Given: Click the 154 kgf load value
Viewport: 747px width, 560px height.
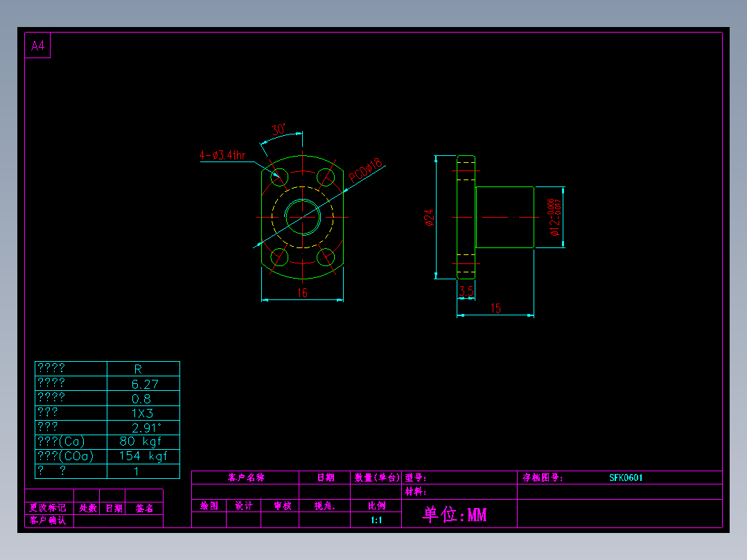Looking at the screenshot, I should 143,457.
